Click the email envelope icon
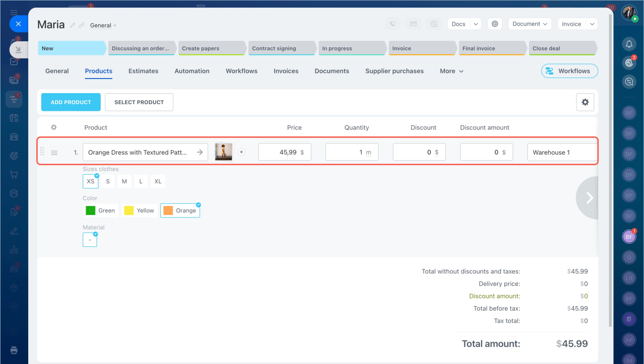644x364 pixels. pos(413,24)
